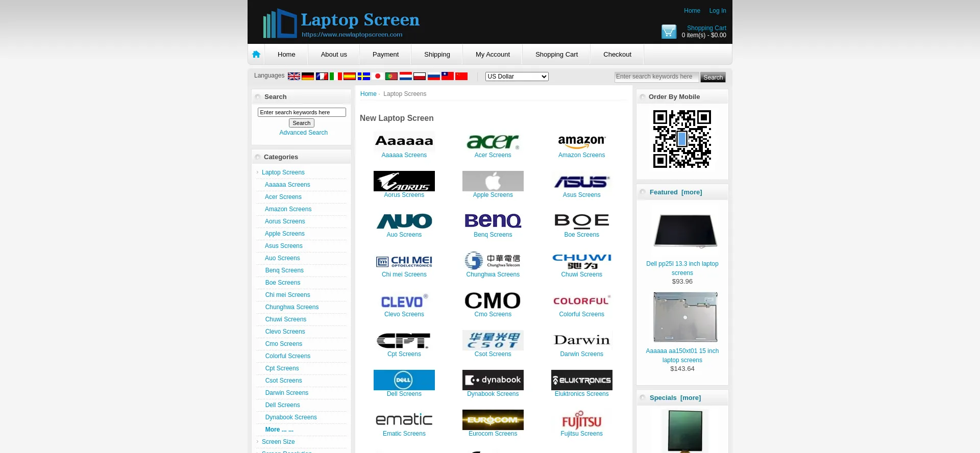Click the Laptop Screen site logo
This screenshot has height=453, width=980.
[x=341, y=23]
